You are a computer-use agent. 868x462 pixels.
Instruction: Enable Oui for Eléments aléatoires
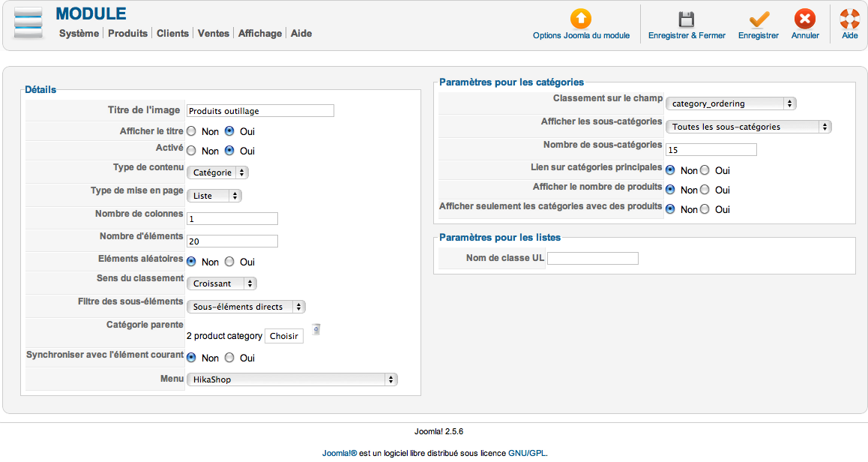point(229,262)
